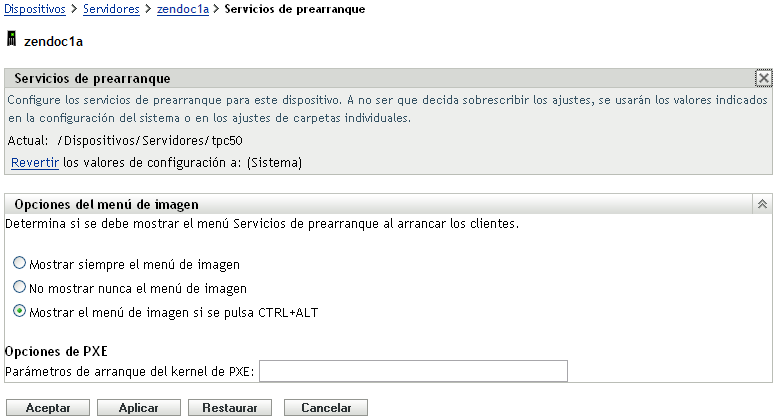This screenshot has width=781, height=420.
Task: Cancel changes with the Cancelar button
Action: click(x=326, y=408)
